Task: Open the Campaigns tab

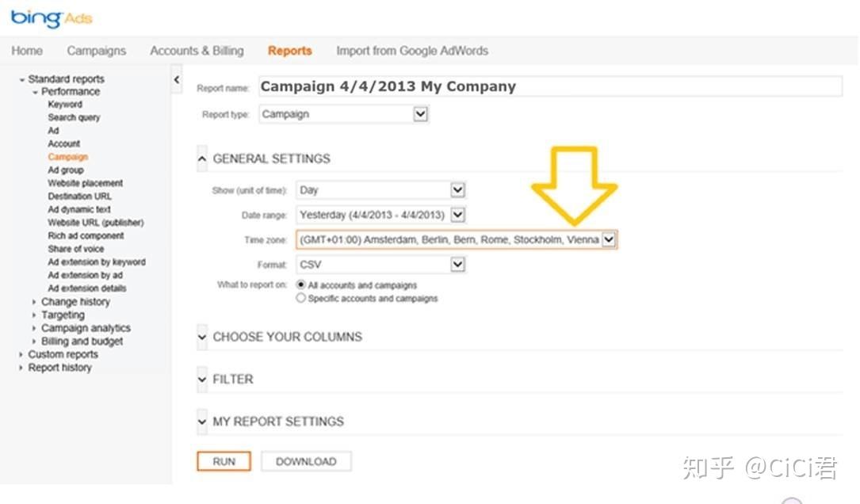Action: tap(96, 51)
